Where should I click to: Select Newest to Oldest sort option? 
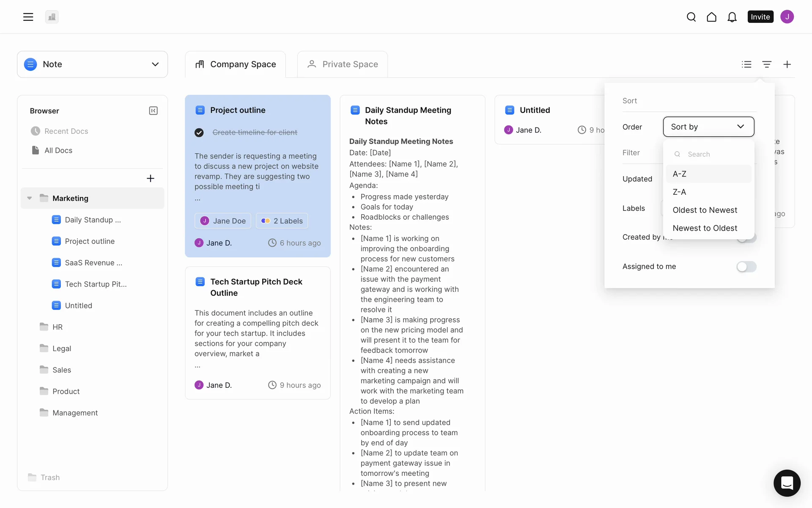click(x=705, y=228)
